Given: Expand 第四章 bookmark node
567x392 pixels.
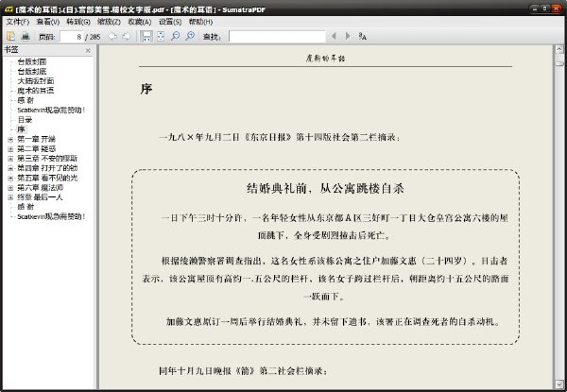Looking at the screenshot, I should pos(10,168).
